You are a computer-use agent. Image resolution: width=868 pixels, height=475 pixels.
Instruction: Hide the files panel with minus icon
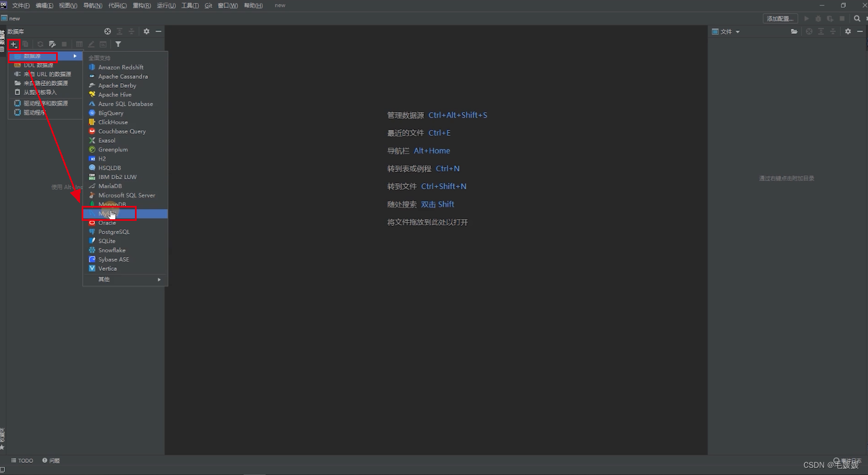click(x=860, y=32)
